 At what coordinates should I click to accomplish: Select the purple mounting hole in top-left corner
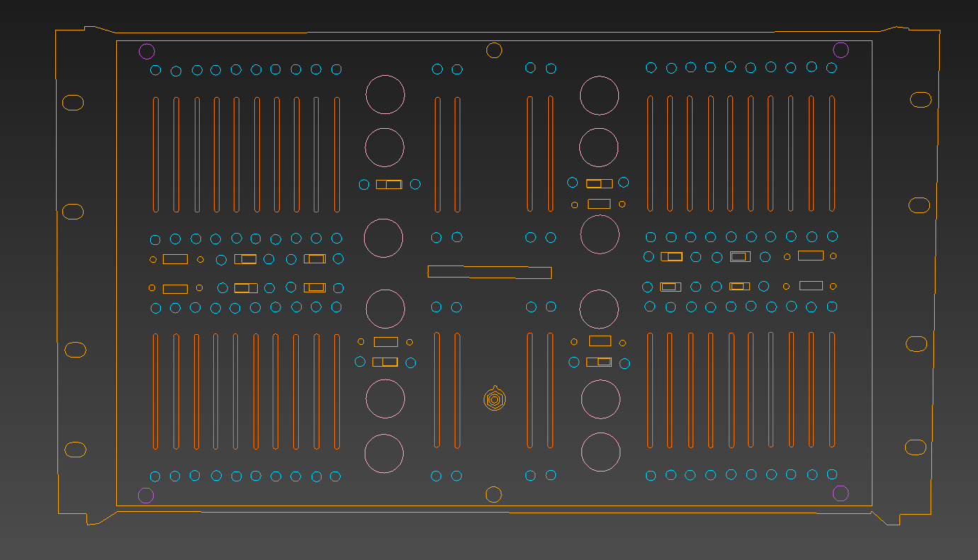click(147, 50)
